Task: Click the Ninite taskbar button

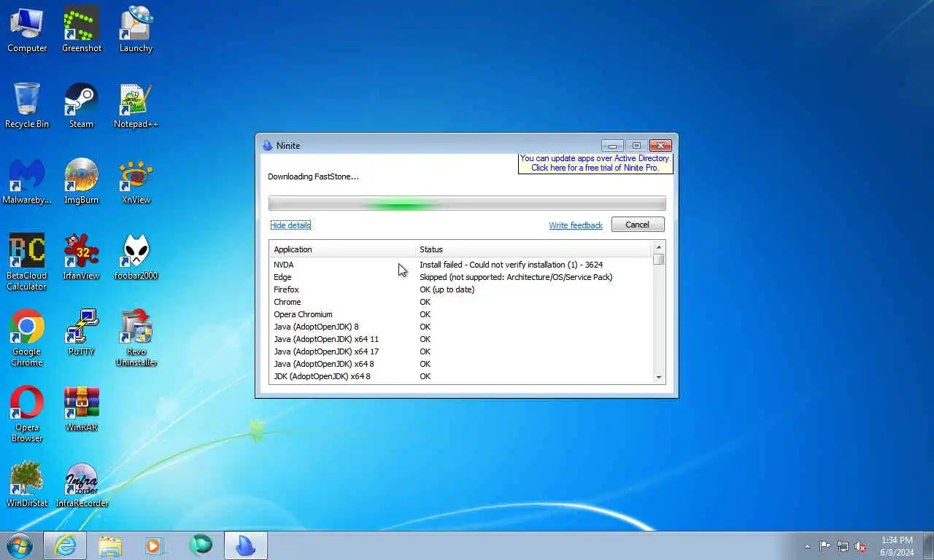Action: [246, 545]
